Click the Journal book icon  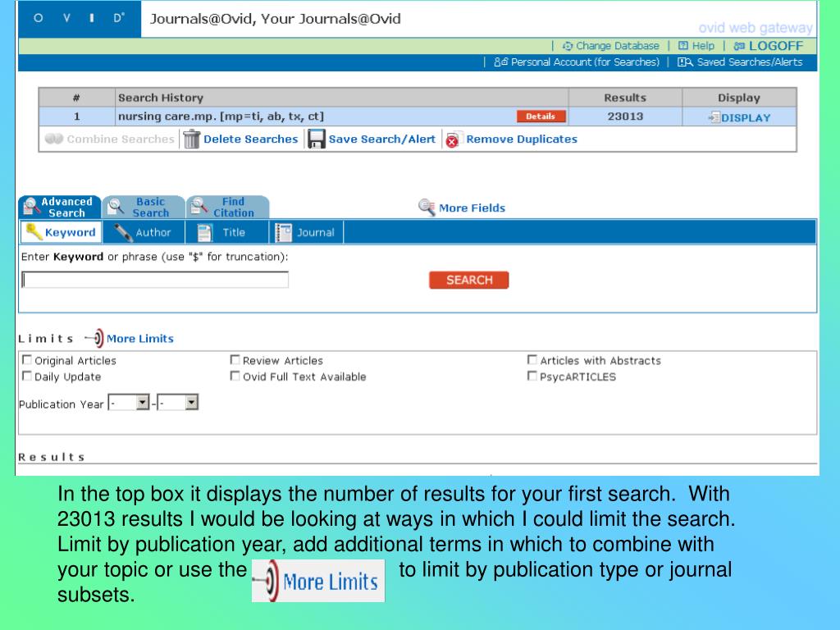pos(283,232)
